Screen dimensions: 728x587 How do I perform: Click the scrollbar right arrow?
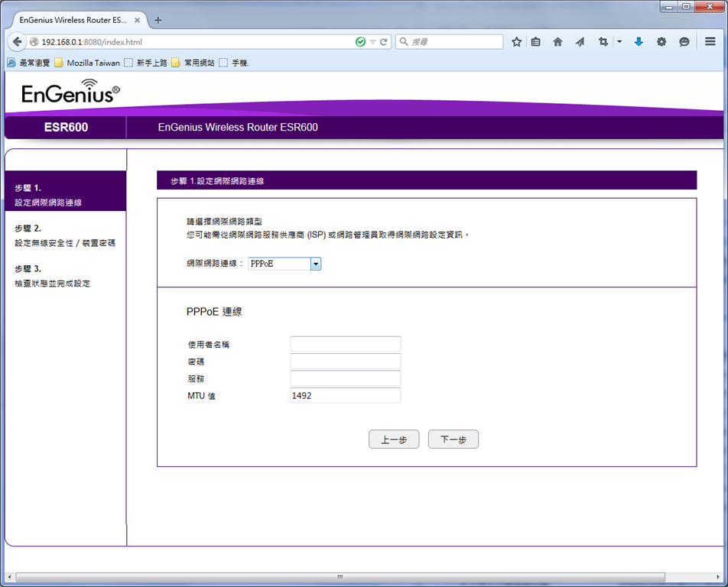718,577
